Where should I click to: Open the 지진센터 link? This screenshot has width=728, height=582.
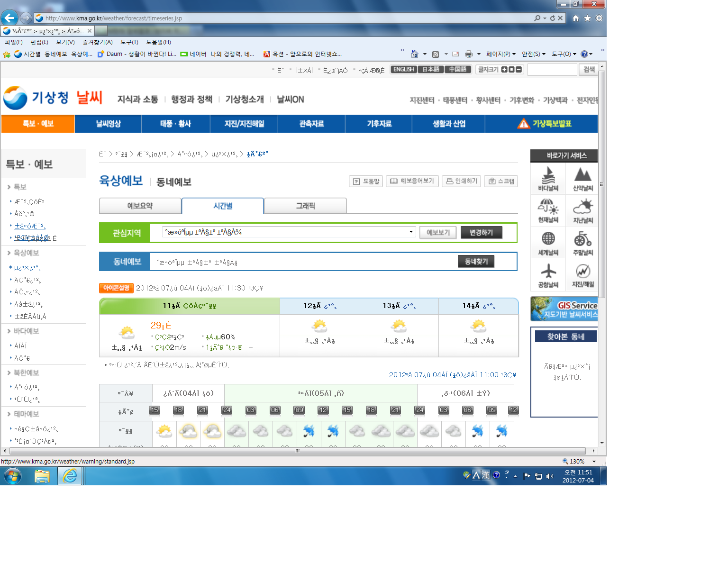pos(422,100)
